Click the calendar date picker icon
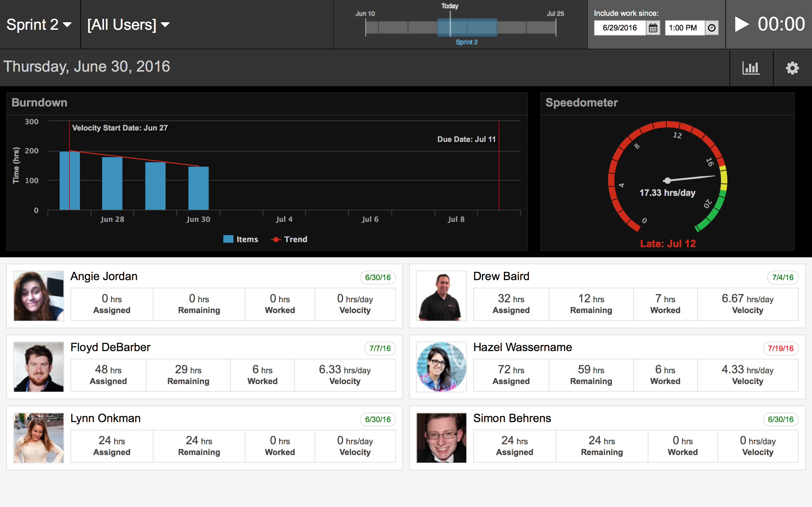The height and width of the screenshot is (507, 812). point(653,28)
